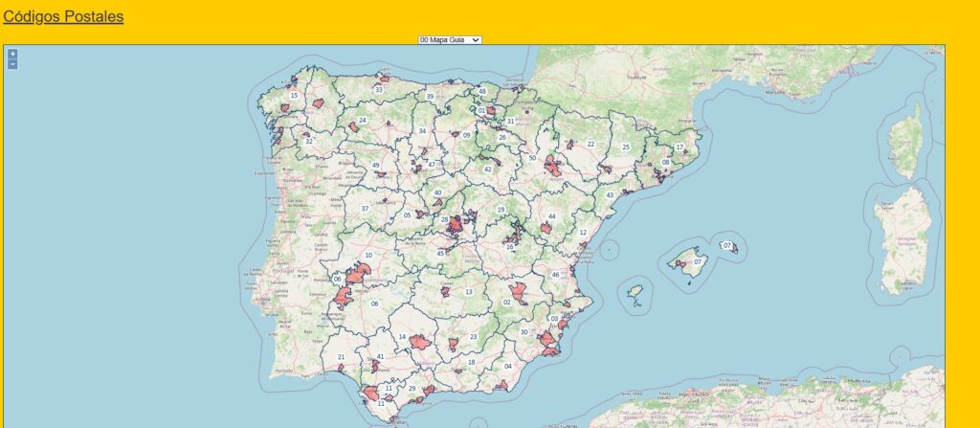Select province label 37 on the map
Image resolution: width=980 pixels, height=428 pixels.
pos(365,209)
